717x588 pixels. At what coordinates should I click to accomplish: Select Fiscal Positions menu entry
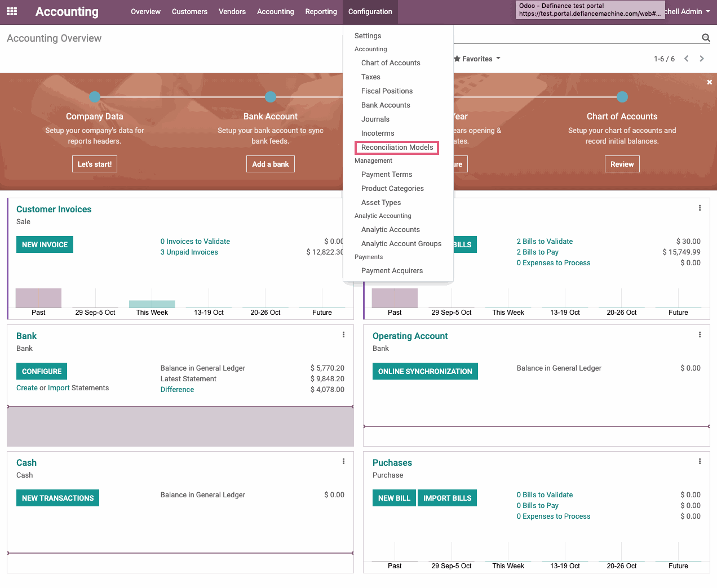(387, 91)
